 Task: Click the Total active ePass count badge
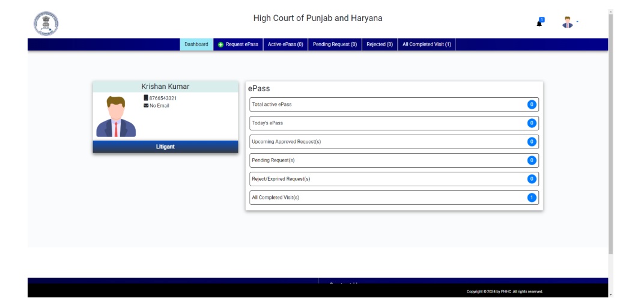click(x=531, y=105)
